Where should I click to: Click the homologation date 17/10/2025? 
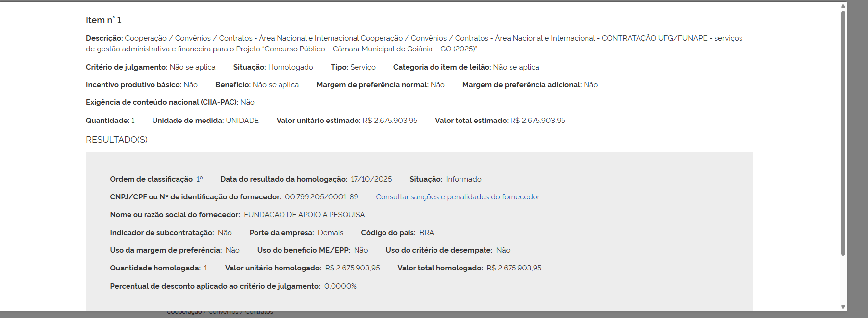pos(371,179)
